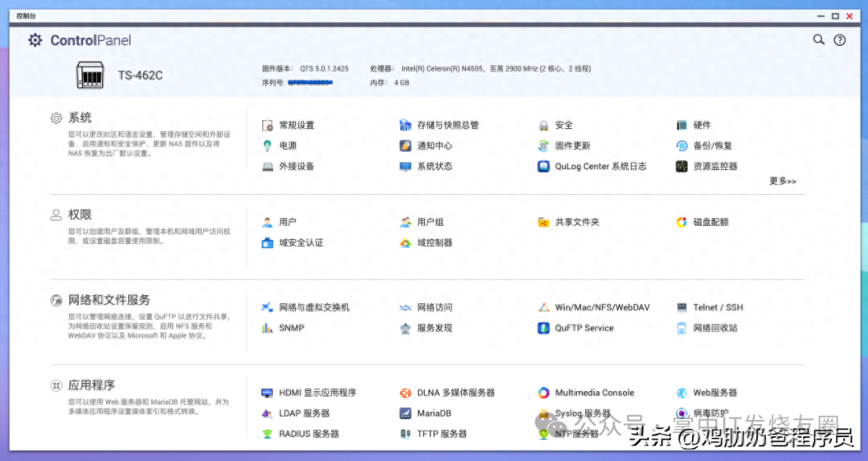This screenshot has height=461, width=868.
Task: Open the 存储与快照总管 storage icon
Action: click(x=405, y=126)
